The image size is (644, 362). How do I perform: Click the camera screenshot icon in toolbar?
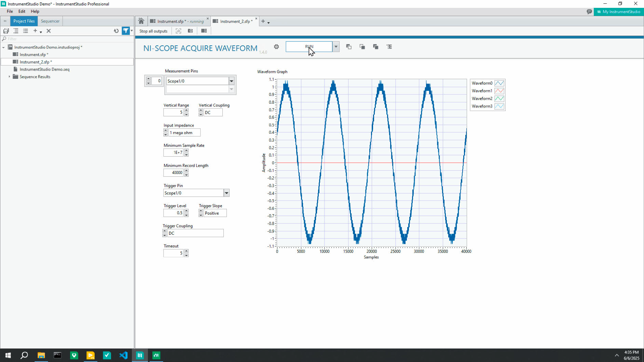tap(191, 31)
